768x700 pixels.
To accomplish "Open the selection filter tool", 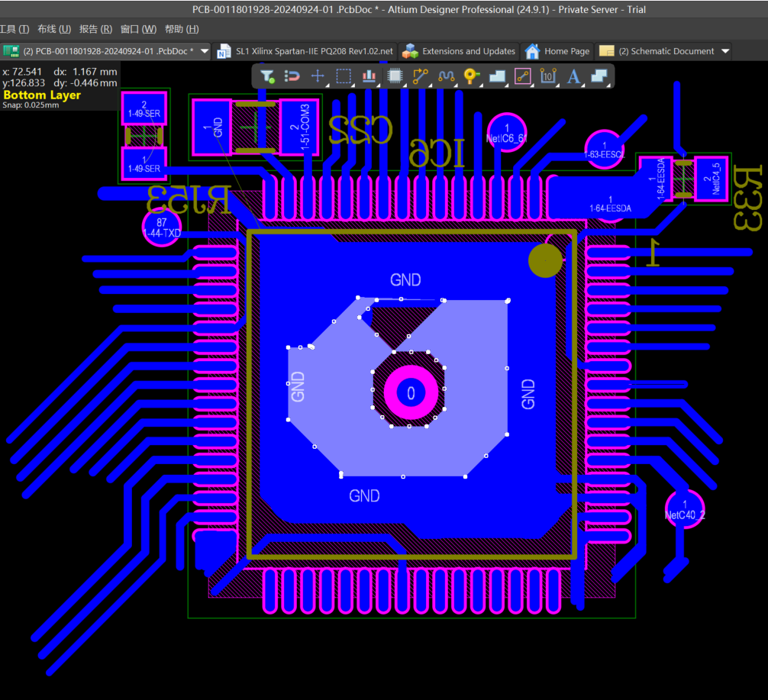I will pyautogui.click(x=267, y=76).
